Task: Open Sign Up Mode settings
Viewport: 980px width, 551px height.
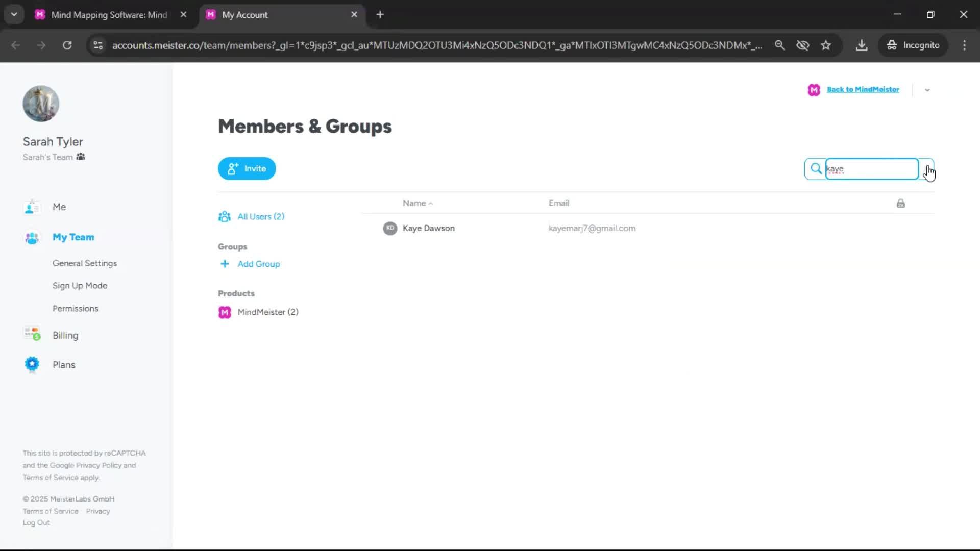Action: pos(80,286)
